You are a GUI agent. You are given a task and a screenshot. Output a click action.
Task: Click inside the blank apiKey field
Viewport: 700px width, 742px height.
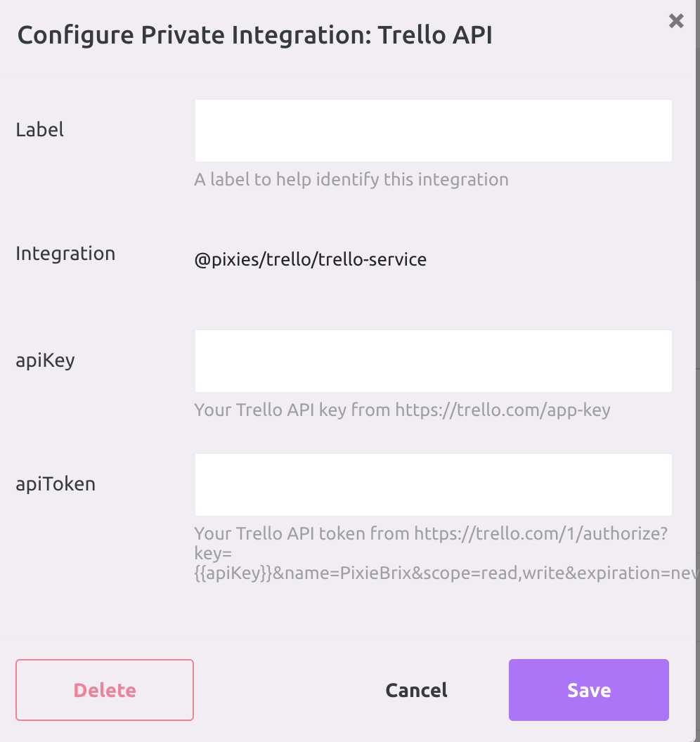432,360
